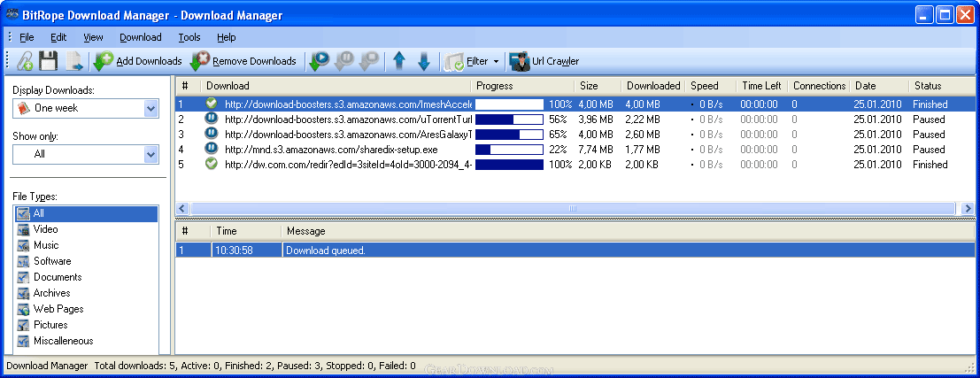Expand the Show only 'All' dropdown

click(150, 154)
